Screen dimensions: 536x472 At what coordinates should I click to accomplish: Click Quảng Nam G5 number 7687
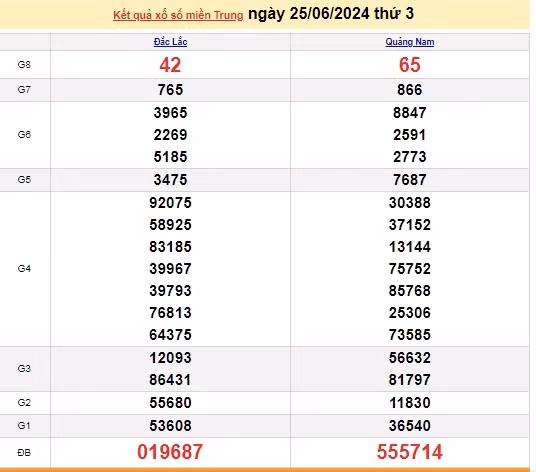click(x=410, y=180)
